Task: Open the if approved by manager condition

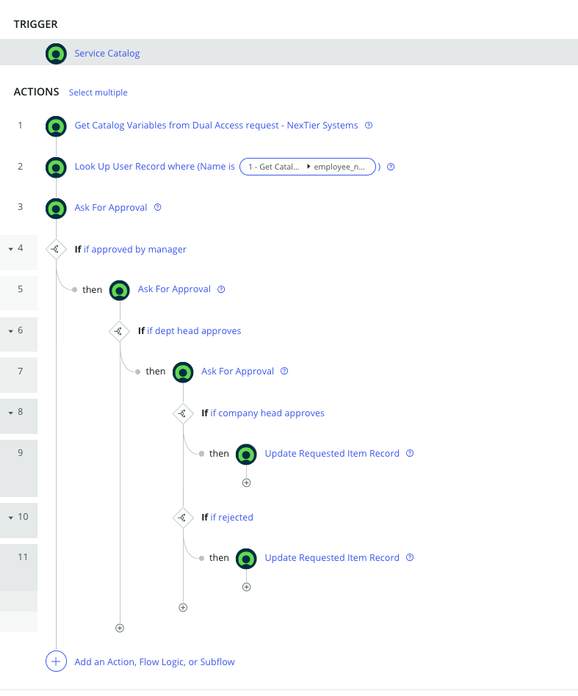Action: 135,249
